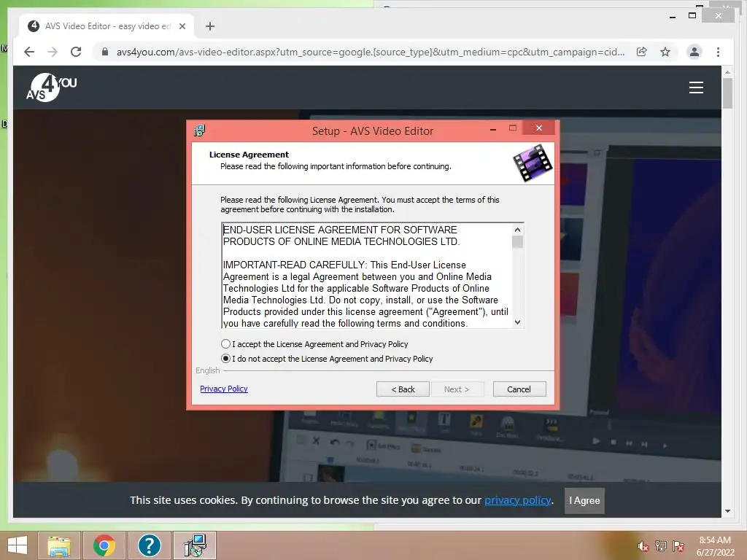747x560 pixels.
Task: Switch to Chrome in the taskbar
Action: [104, 545]
